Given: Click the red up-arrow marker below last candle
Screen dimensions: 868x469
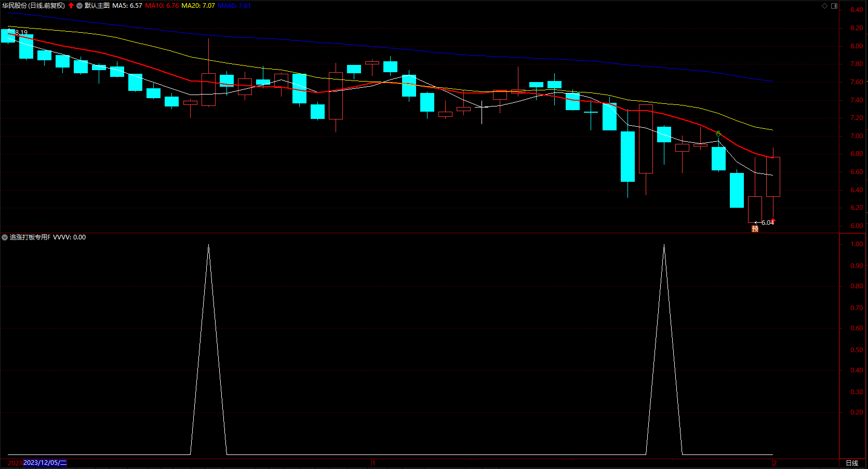Looking at the screenshot, I should tap(773, 221).
